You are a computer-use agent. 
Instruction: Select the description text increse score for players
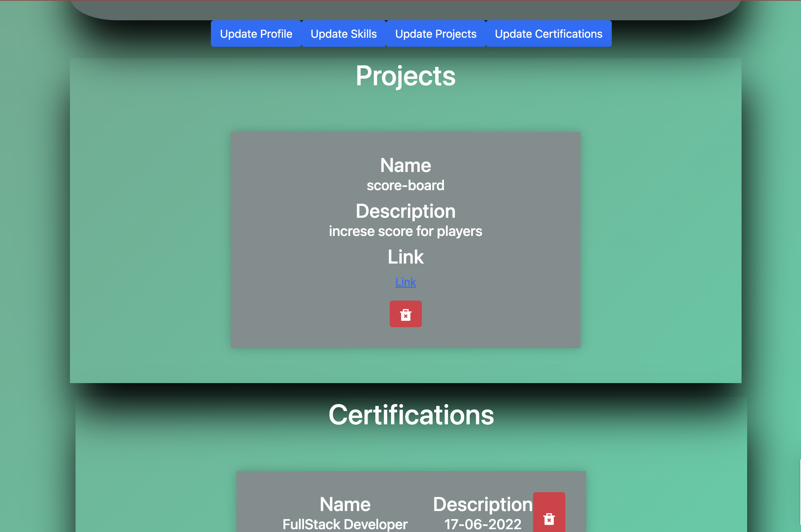click(x=405, y=231)
